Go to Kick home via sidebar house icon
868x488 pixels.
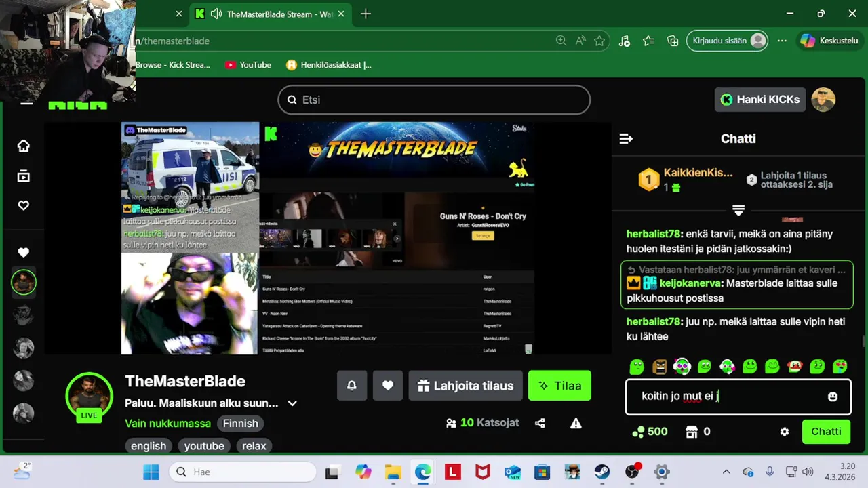tap(24, 146)
